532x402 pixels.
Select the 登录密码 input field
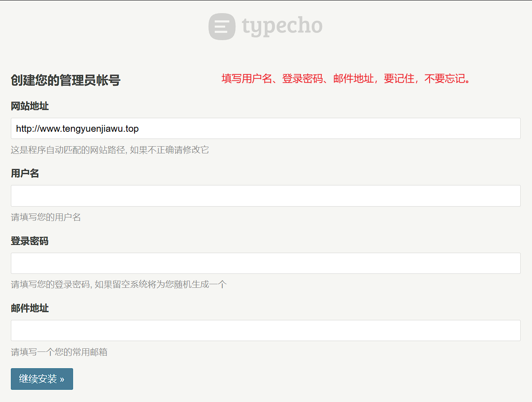click(265, 263)
